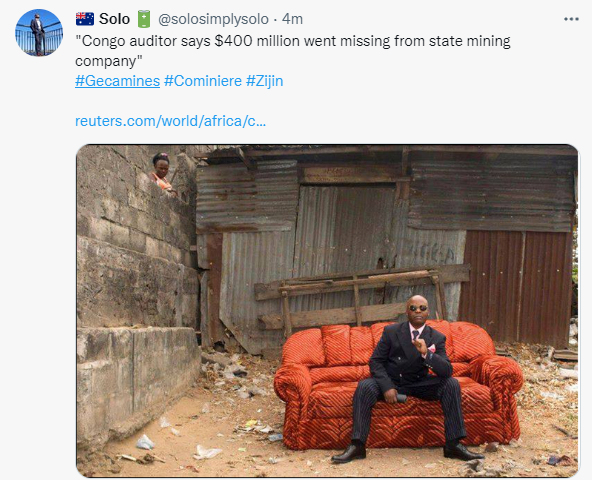Open Solo's profile picture avatar
592x480 pixels.
39,32
